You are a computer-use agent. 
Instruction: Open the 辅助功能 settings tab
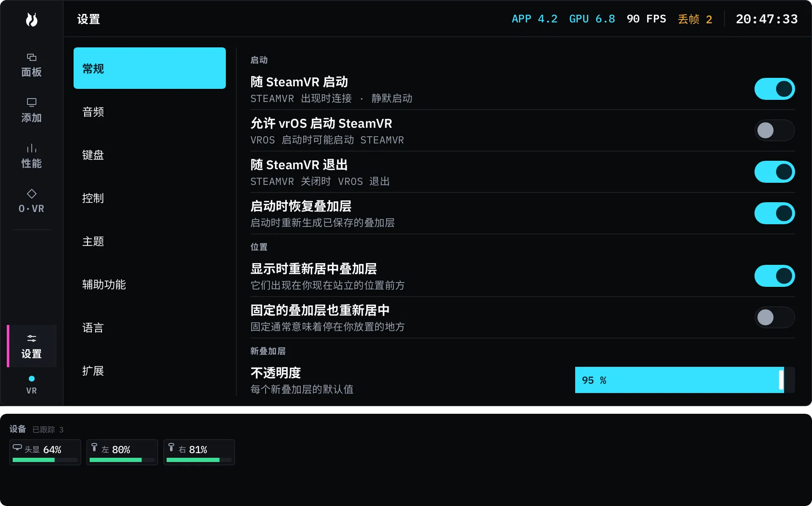[150, 284]
